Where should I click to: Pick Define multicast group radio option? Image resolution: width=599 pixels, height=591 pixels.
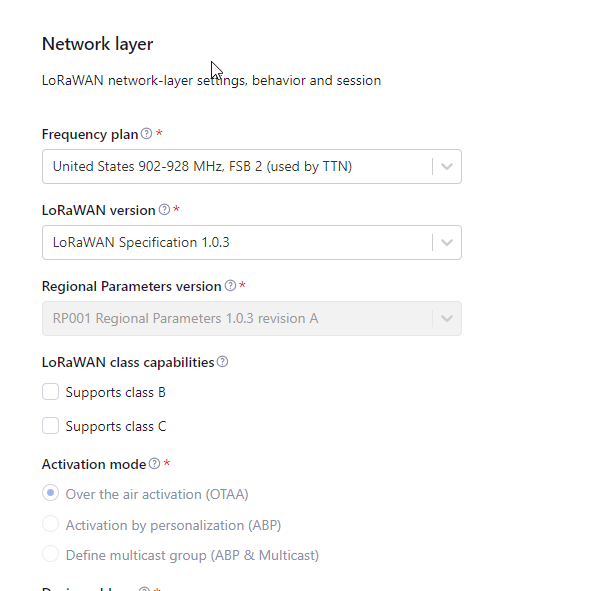[50, 554]
